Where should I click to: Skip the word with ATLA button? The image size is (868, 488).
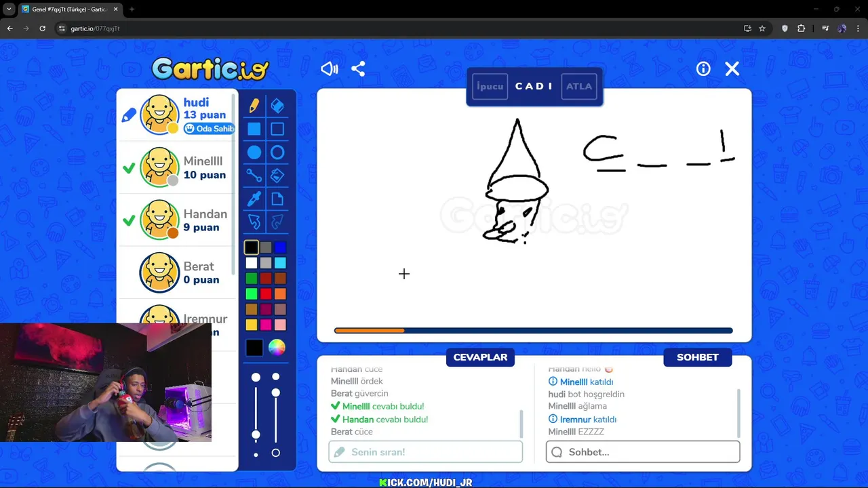579,86
